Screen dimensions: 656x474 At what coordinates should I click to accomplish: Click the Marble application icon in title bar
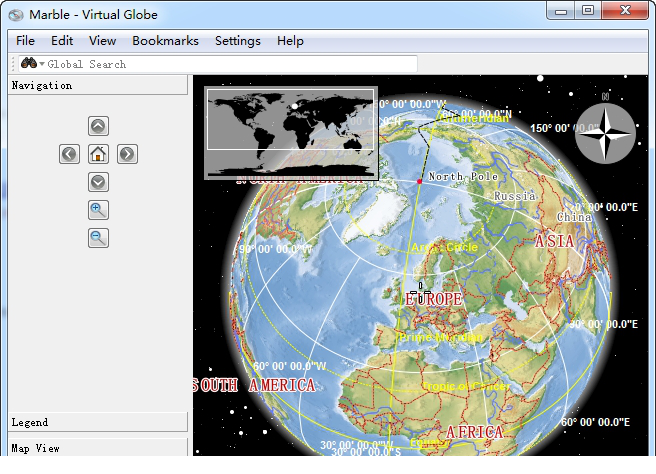click(16, 15)
